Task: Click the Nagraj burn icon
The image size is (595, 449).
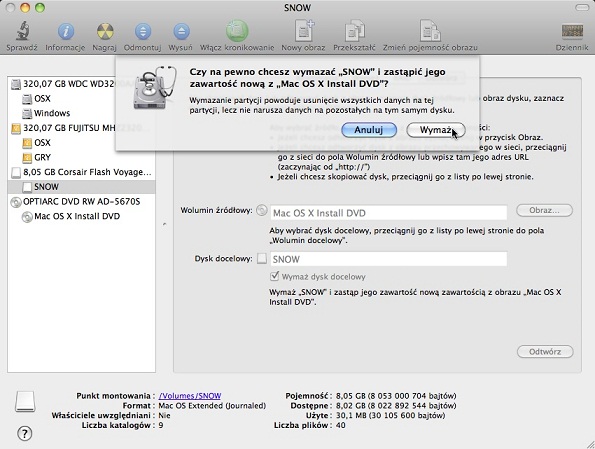Action: pyautogui.click(x=105, y=31)
